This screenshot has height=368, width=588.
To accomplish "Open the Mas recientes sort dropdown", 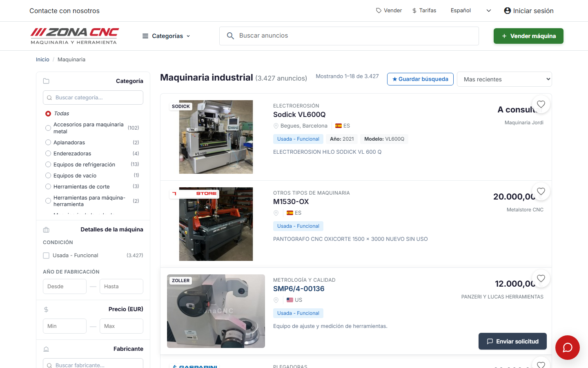I will coord(504,79).
